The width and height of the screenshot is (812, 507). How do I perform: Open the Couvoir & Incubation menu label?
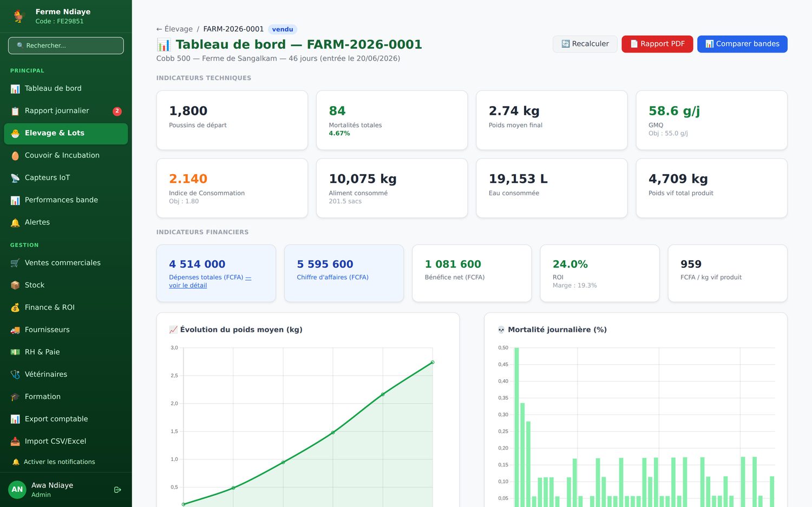[62, 155]
